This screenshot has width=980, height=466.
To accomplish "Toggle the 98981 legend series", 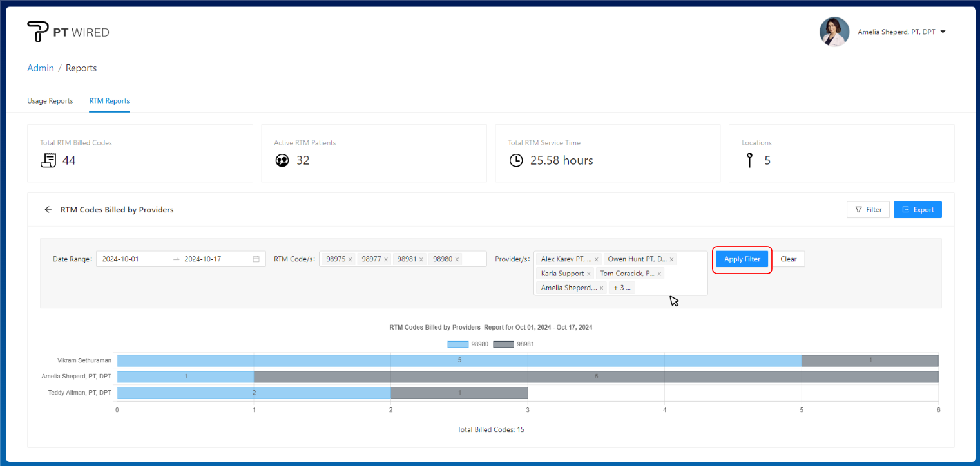I will click(x=504, y=344).
